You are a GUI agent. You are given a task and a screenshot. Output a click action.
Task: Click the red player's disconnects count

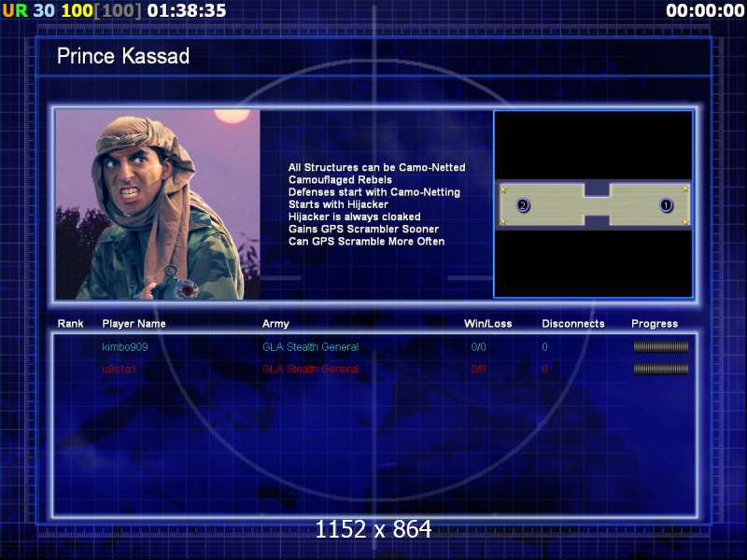coord(544,369)
